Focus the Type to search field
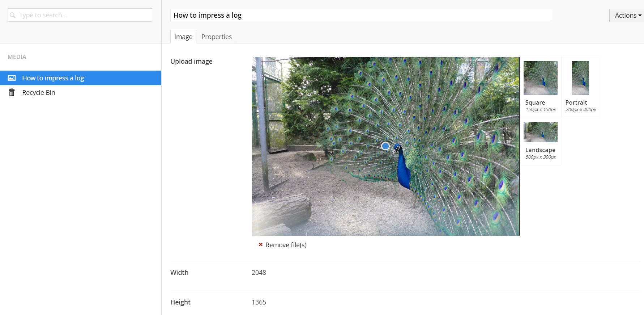644x315 pixels. [x=80, y=15]
